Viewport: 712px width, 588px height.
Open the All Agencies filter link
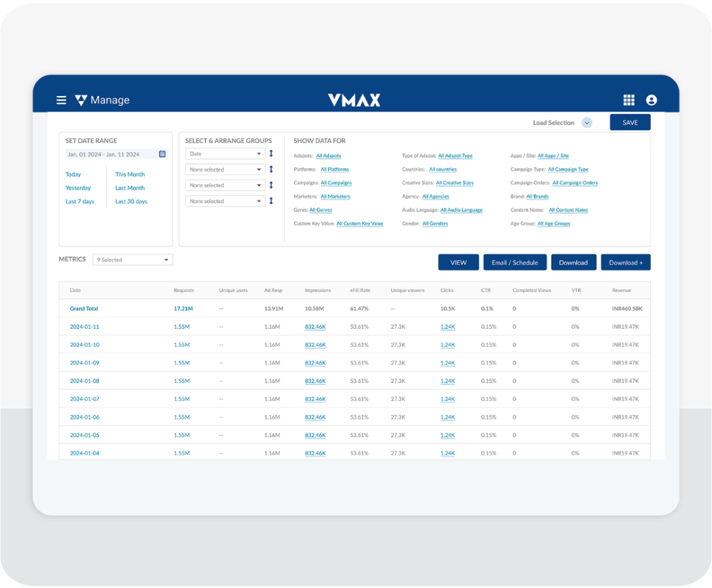click(x=436, y=196)
